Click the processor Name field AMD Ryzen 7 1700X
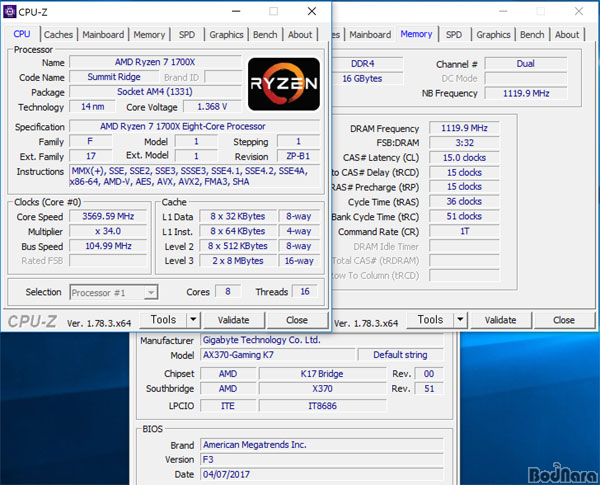The image size is (600, 485). point(155,62)
